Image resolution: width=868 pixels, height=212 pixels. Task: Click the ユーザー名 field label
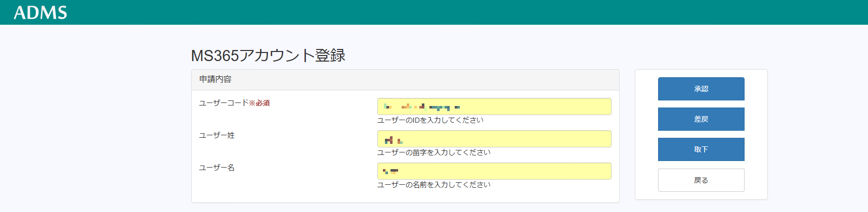(216, 168)
